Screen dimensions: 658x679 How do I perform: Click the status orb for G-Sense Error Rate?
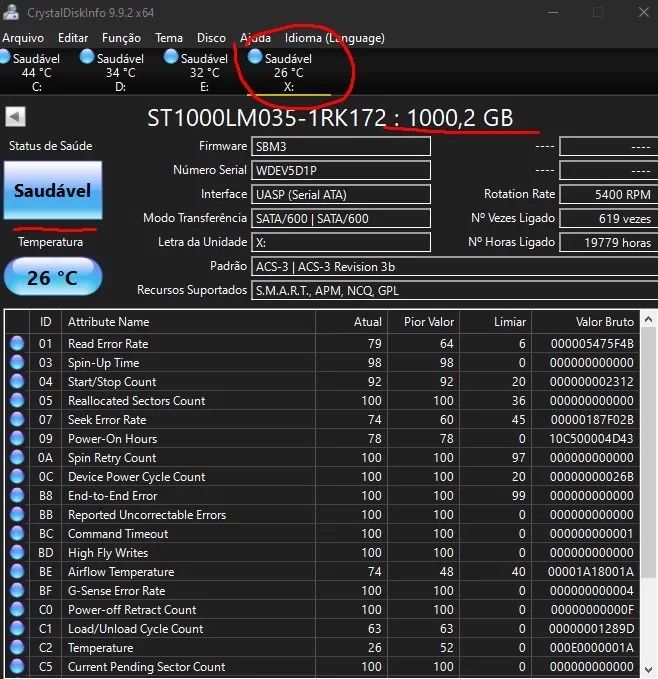(17, 591)
